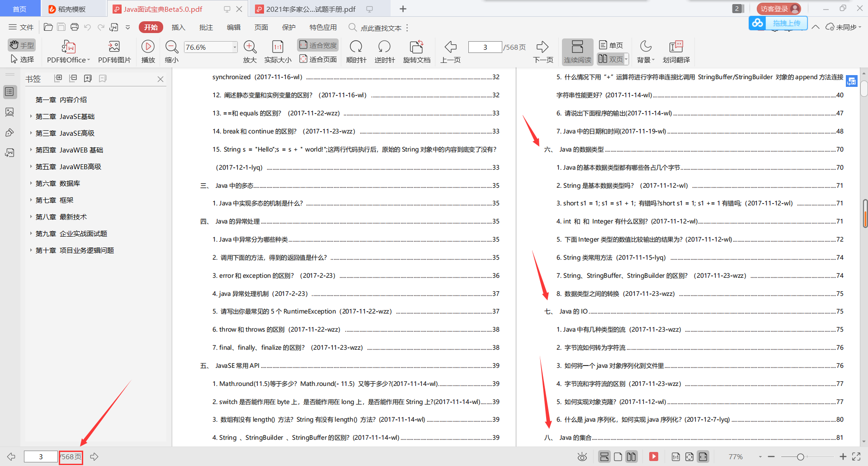Click the red play icon in status bar
868x466 pixels.
click(x=654, y=456)
